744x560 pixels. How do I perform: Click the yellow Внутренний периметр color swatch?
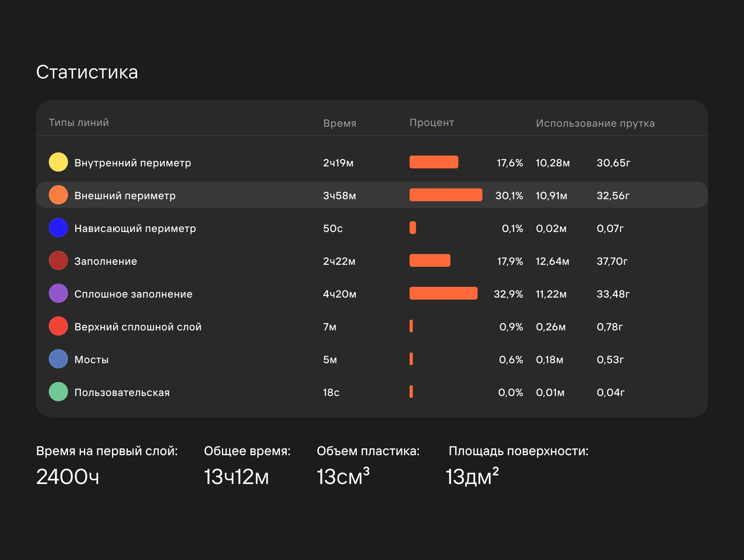(x=58, y=162)
